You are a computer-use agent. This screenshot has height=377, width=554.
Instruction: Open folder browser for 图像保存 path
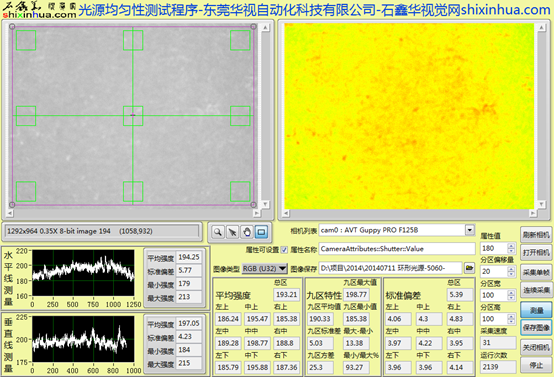click(x=469, y=268)
